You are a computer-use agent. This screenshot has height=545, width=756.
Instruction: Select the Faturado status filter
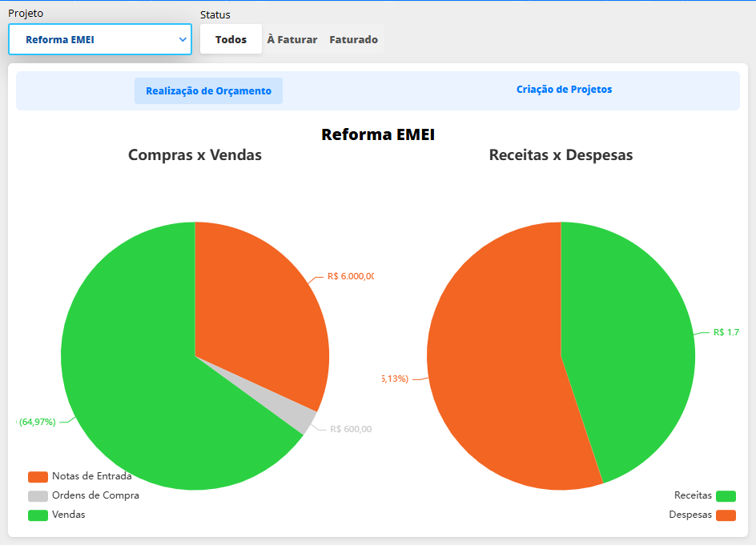tap(353, 39)
